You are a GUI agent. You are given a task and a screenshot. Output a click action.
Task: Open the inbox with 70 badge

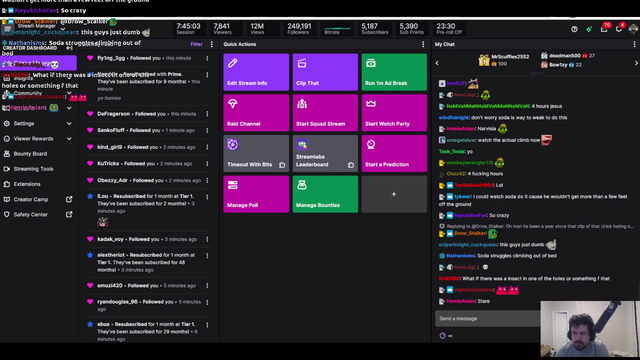click(604, 29)
